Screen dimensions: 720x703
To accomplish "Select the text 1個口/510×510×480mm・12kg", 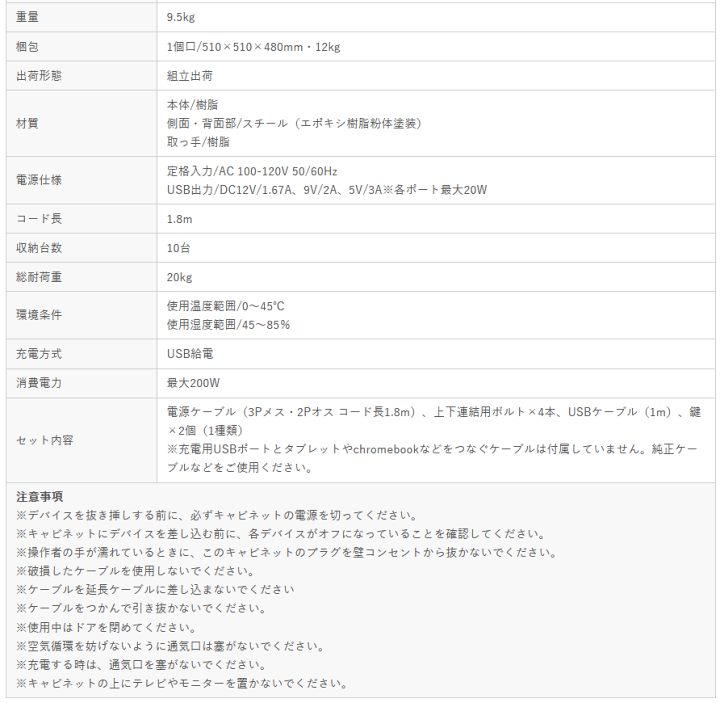I will [253, 46].
